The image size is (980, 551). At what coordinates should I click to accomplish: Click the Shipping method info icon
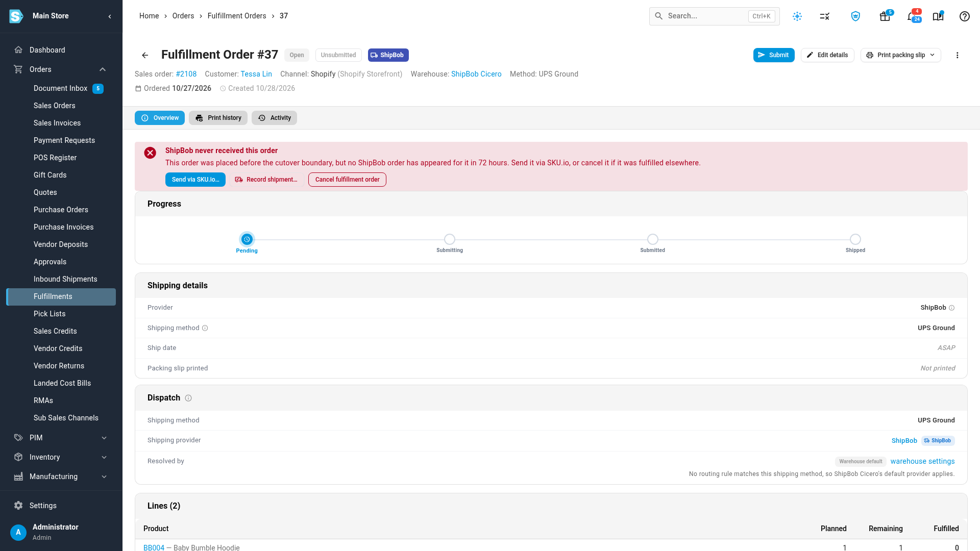pyautogui.click(x=205, y=328)
